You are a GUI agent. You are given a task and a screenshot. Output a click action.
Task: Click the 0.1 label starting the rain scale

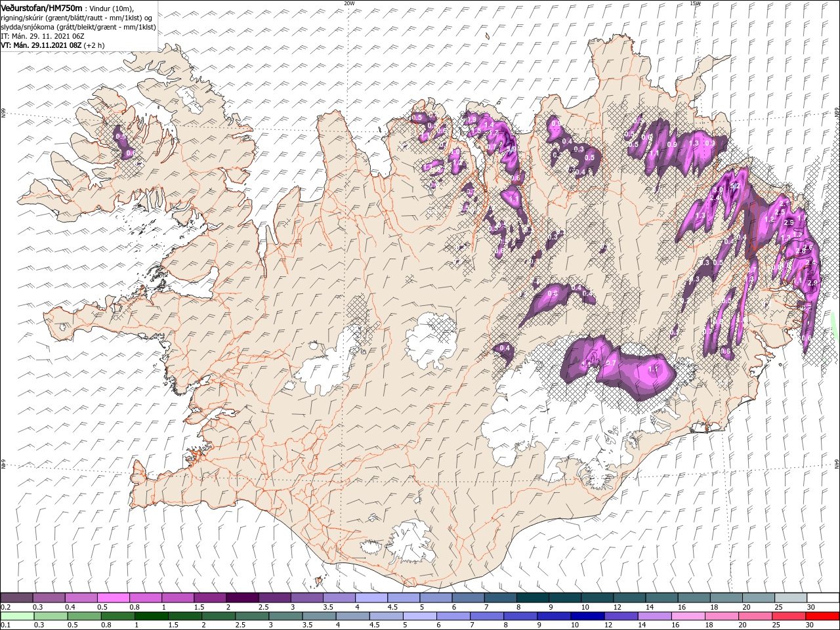[x=5, y=625]
